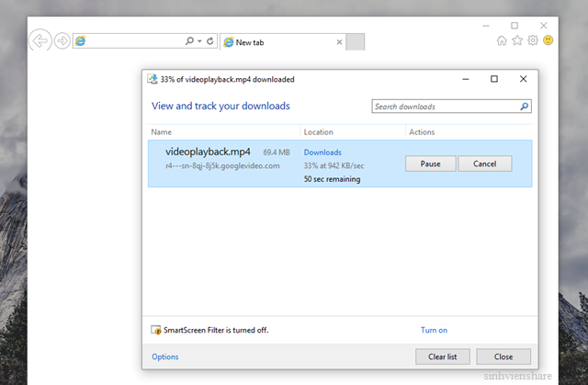Screen dimensions: 588x385
Task: Open the downloads Options link
Action: point(165,357)
